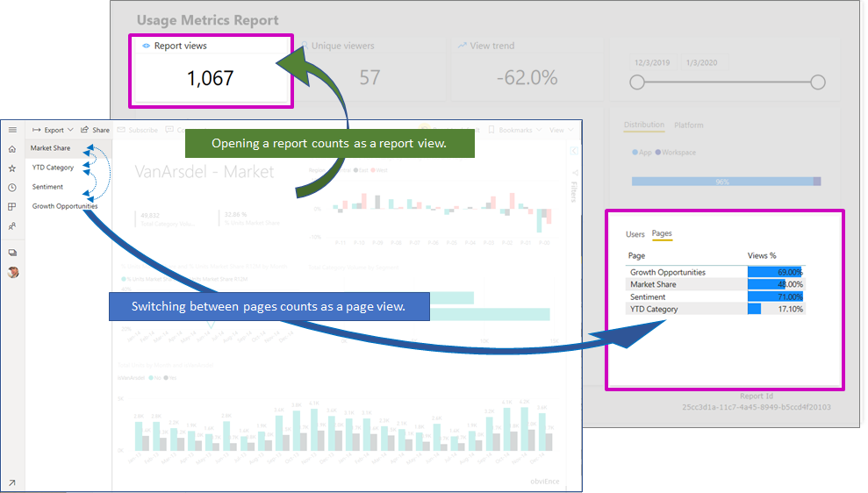868x493 pixels.
Task: Click the Report Id GUID text
Action: [757, 407]
